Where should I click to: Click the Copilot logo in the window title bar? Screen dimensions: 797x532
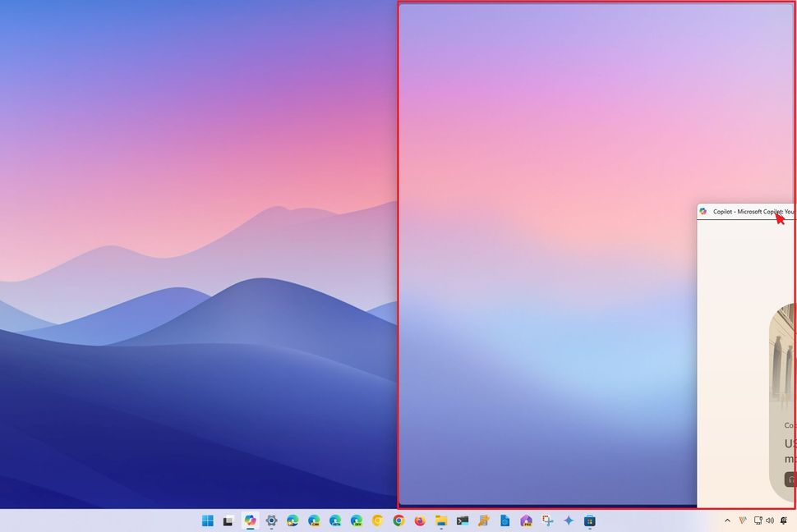click(703, 211)
